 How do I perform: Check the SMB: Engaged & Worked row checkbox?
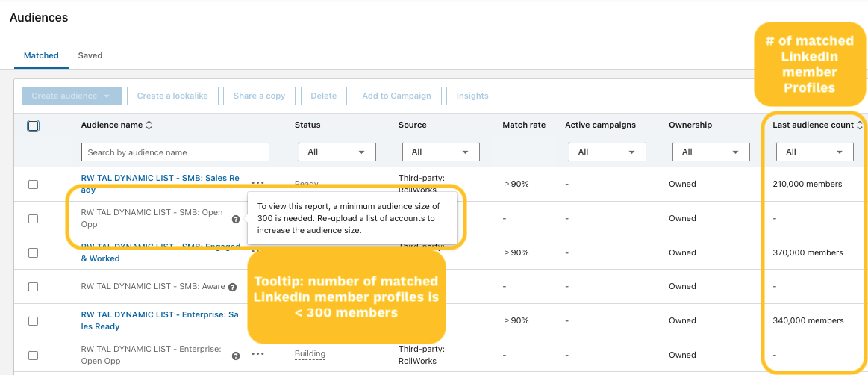tap(33, 252)
